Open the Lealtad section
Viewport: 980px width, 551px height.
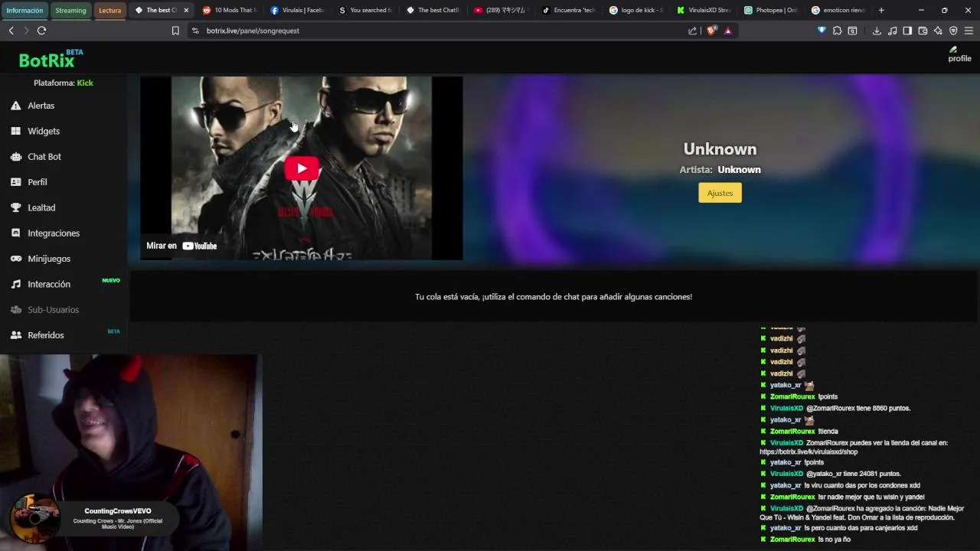tap(41, 207)
